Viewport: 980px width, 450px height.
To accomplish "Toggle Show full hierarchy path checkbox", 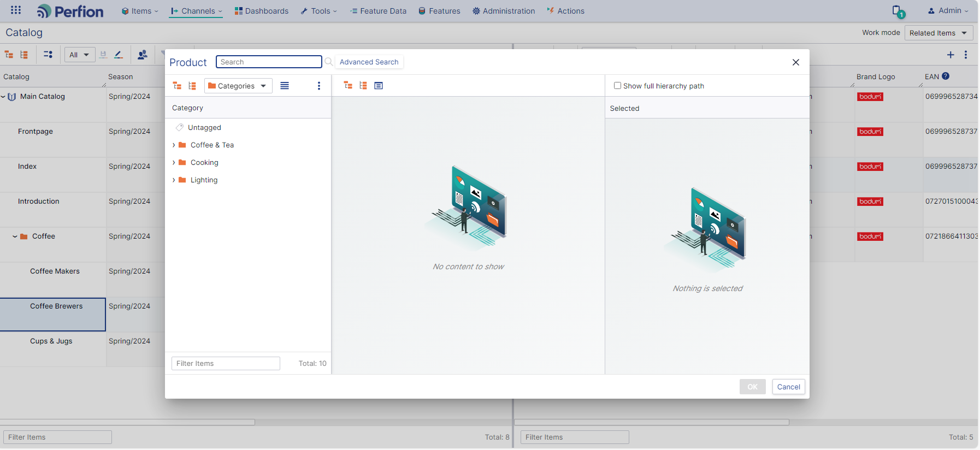I will click(617, 86).
